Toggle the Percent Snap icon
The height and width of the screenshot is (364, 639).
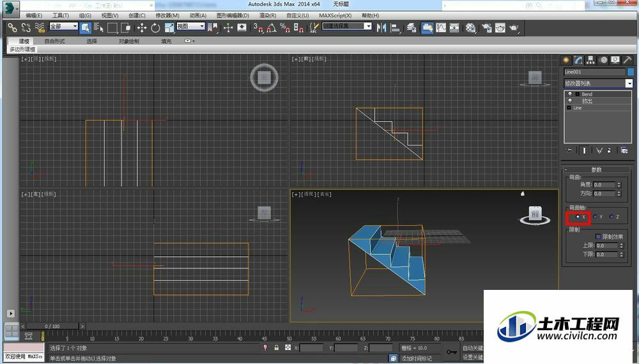coord(285,27)
